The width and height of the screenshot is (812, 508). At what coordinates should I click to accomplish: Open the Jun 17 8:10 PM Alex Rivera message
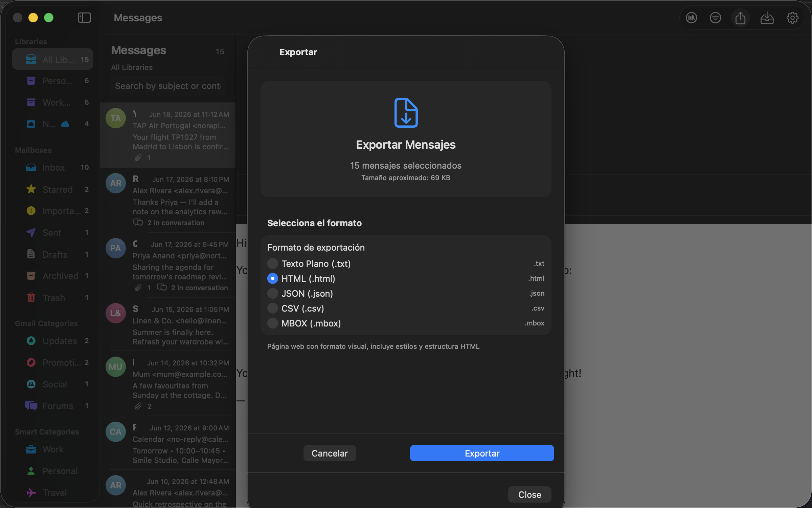click(x=168, y=200)
